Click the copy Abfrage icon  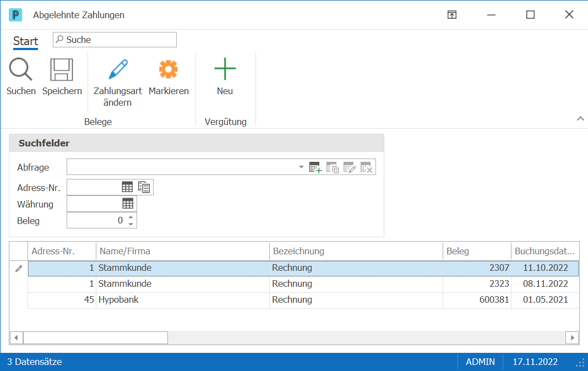(x=332, y=167)
